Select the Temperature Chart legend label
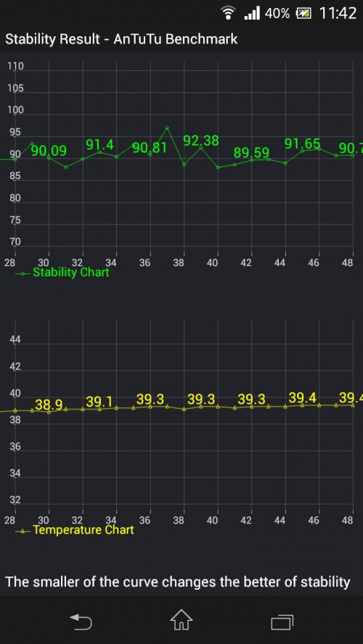 coord(83,530)
